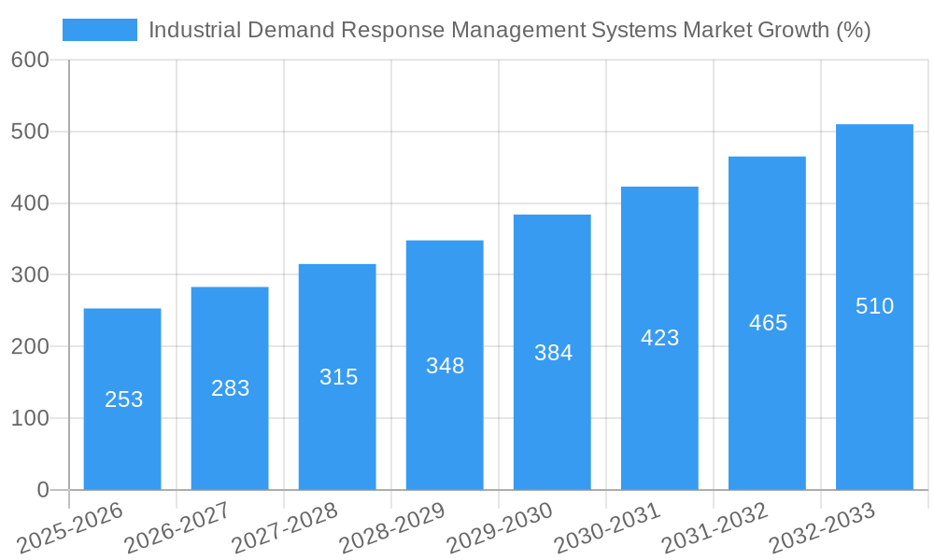Click the 2027-2028 x-axis label

[285, 528]
